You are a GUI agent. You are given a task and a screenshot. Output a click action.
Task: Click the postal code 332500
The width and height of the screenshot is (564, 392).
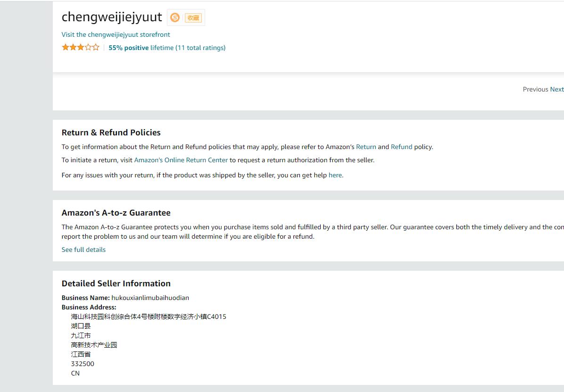pos(83,364)
